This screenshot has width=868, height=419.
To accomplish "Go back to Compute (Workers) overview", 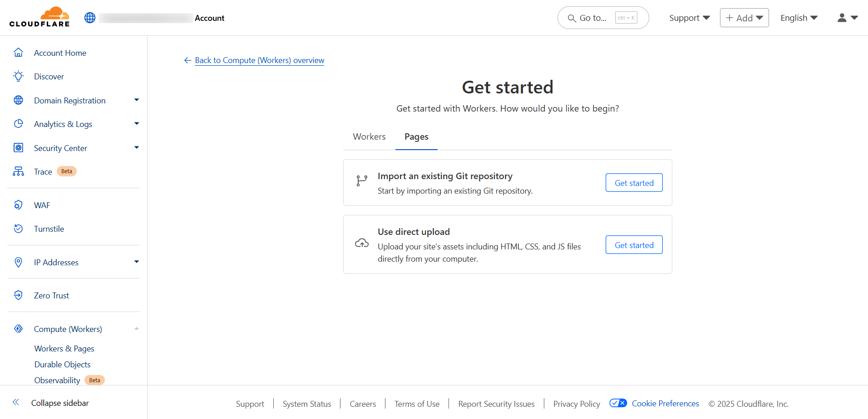I will [260, 60].
